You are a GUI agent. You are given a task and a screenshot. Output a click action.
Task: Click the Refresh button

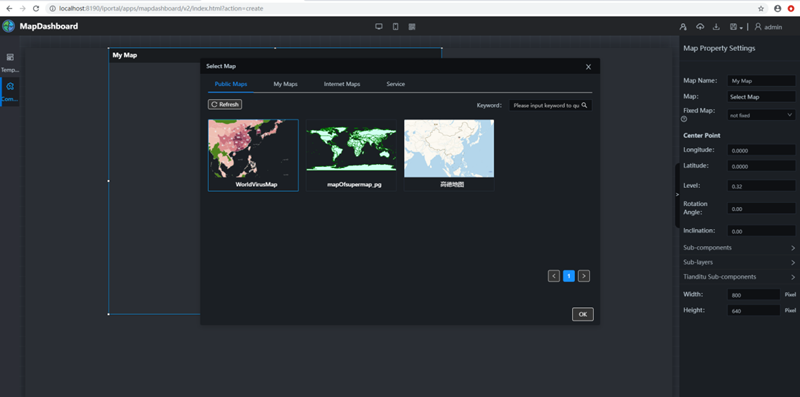[x=225, y=104]
